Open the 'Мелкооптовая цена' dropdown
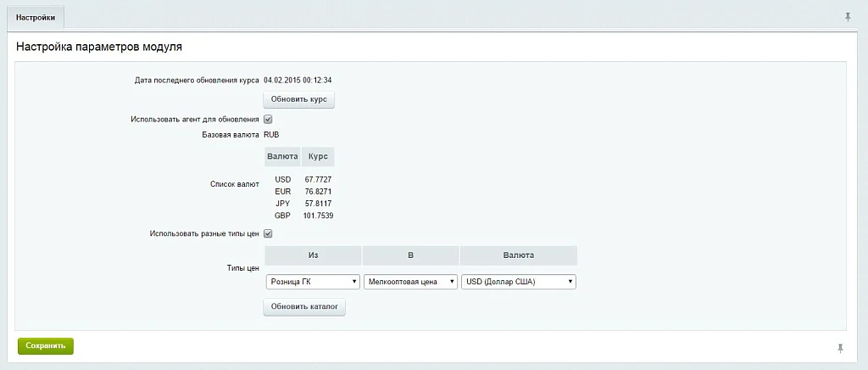 tap(410, 282)
